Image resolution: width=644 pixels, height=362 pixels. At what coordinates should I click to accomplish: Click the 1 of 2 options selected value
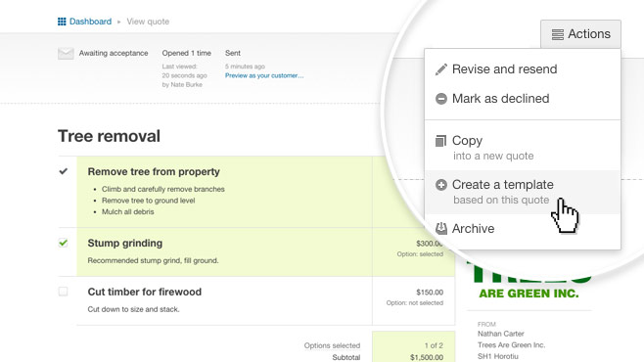(434, 345)
